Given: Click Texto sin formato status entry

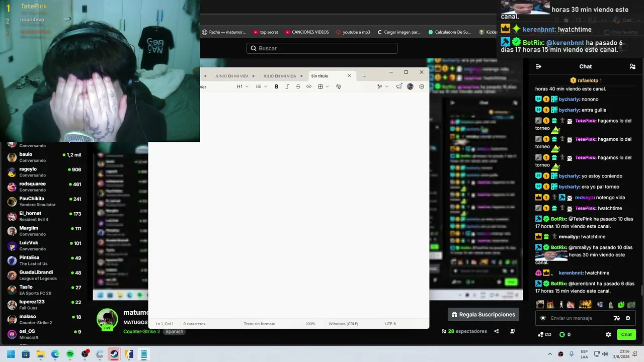Looking at the screenshot, I should [260, 324].
